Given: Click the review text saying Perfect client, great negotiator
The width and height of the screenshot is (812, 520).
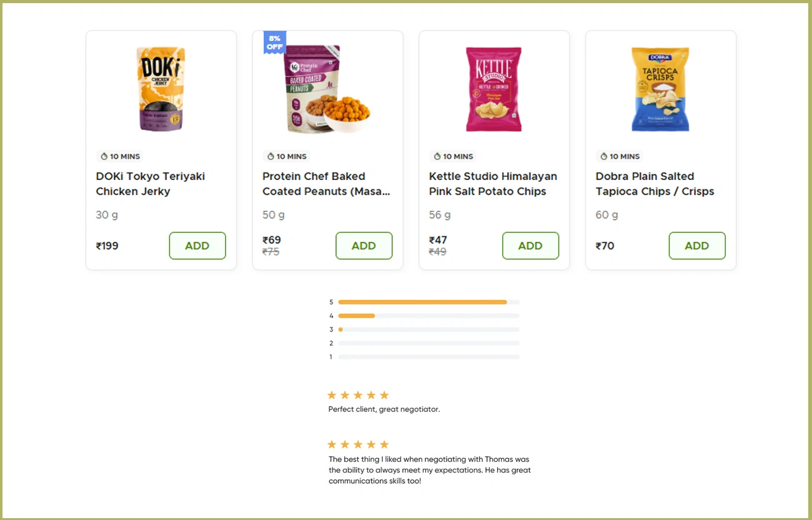Looking at the screenshot, I should click(384, 409).
